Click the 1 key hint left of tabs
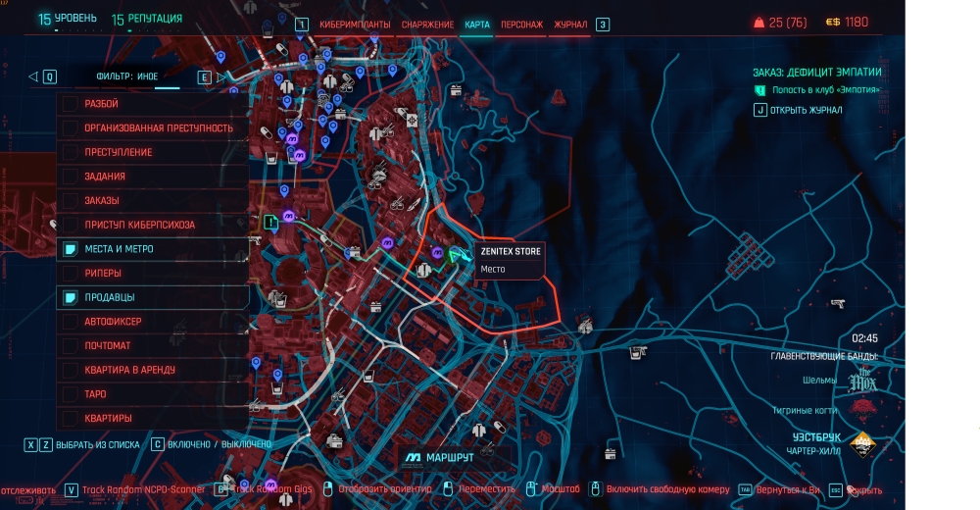 pos(301,25)
